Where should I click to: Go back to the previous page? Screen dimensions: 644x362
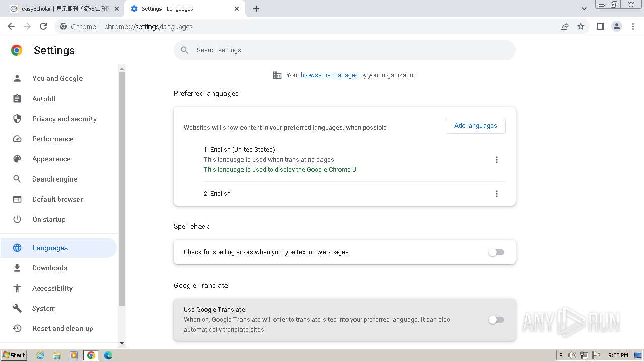(x=11, y=26)
